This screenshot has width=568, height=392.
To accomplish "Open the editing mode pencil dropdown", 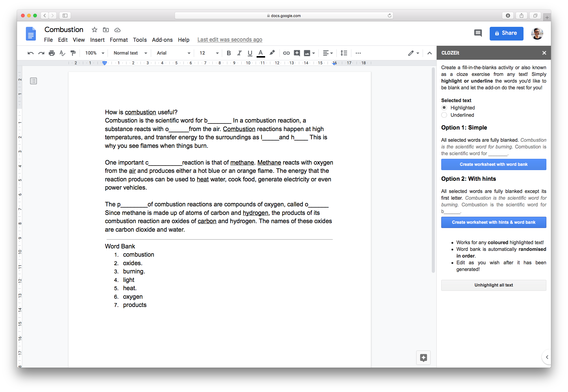I will pyautogui.click(x=414, y=53).
